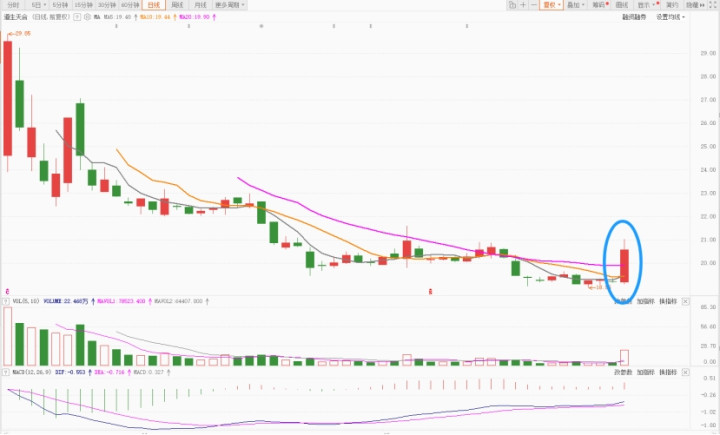Screen dimensions: 720x435
Task: Click the MACD(12,26,9) indicator label
Action: (32, 372)
